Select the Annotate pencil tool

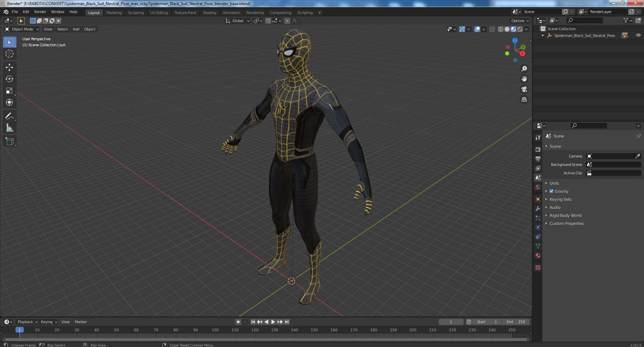9,116
